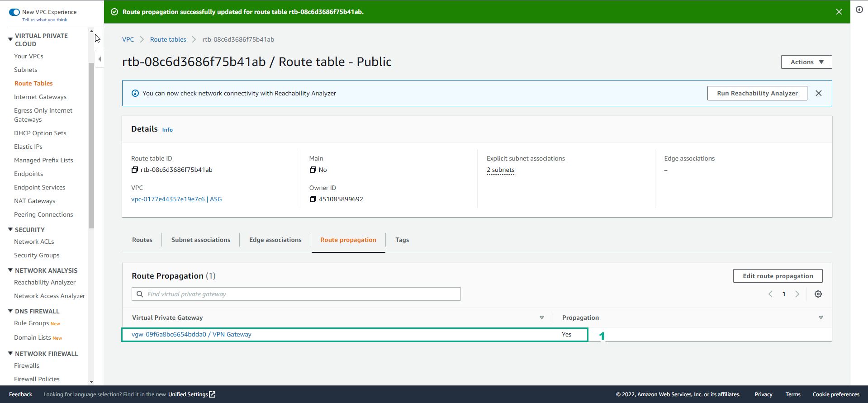Open the Details Info link

[x=167, y=130]
